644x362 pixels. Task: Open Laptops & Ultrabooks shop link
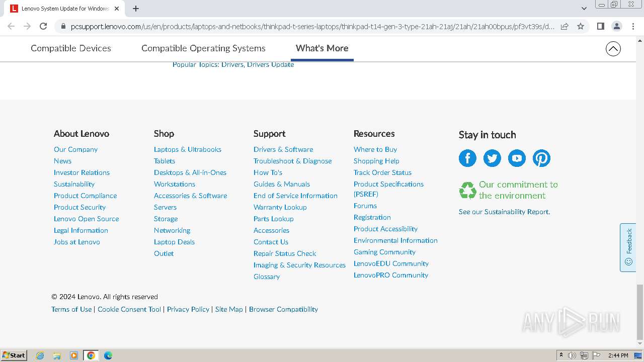coord(188,149)
